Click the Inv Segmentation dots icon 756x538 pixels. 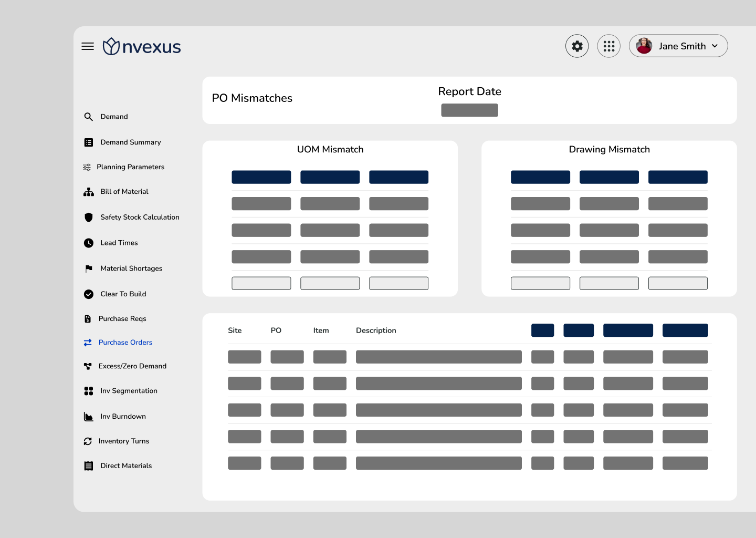coord(89,391)
